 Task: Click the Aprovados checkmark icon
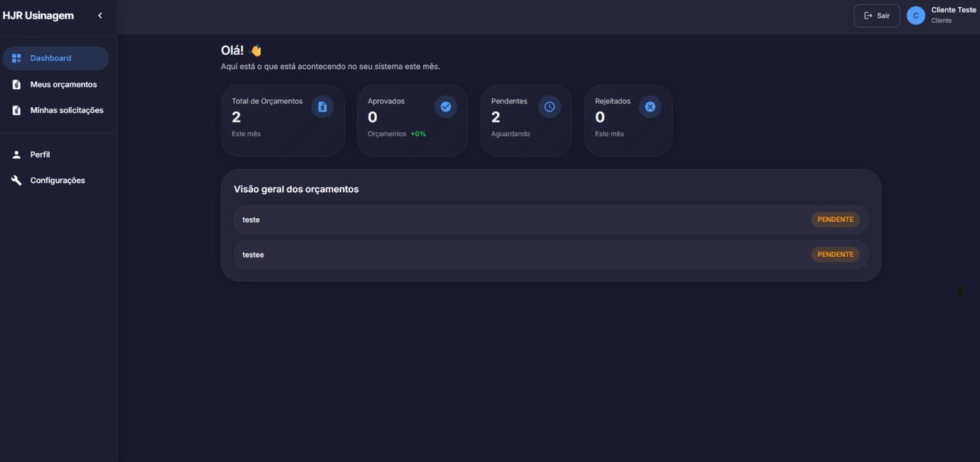pos(446,107)
